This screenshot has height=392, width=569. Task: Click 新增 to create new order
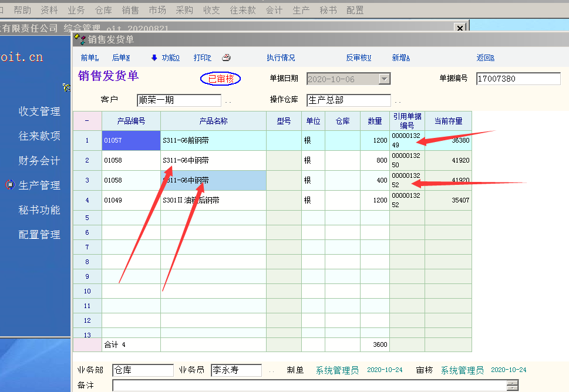(x=400, y=58)
